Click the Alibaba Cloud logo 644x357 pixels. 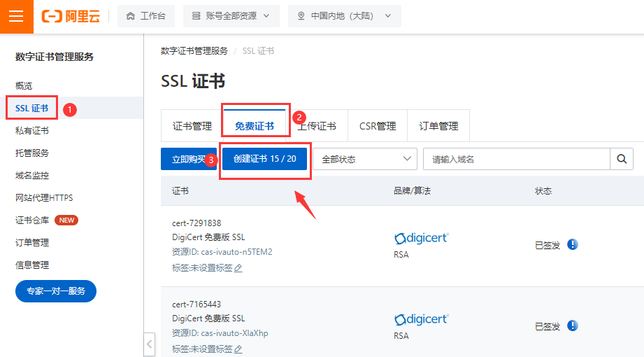pyautogui.click(x=71, y=17)
